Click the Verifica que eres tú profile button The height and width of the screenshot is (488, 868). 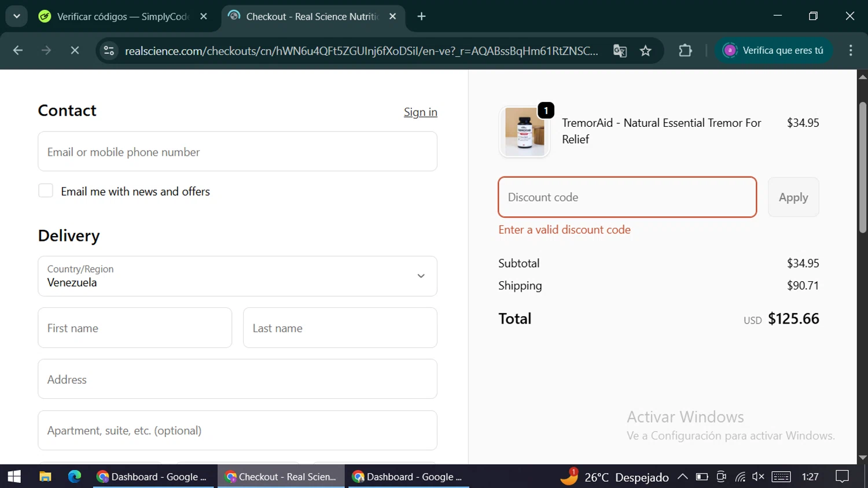pyautogui.click(x=774, y=50)
